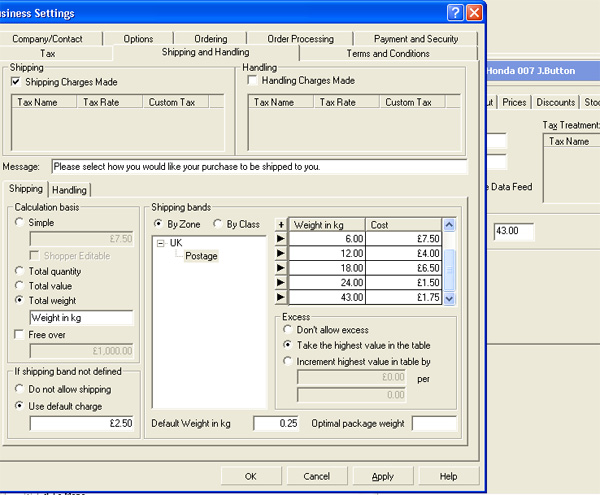This screenshot has height=495, width=600.
Task: Select the row arrow for 43.00 kg
Action: tap(281, 298)
